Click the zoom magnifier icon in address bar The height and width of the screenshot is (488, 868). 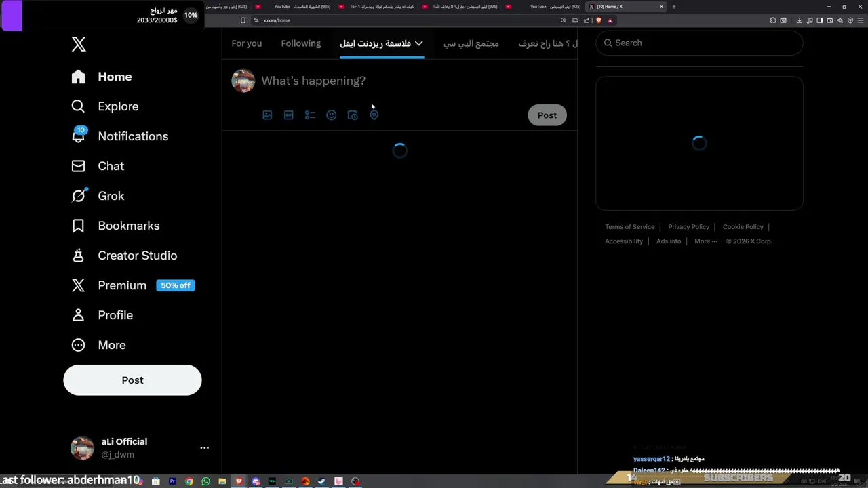point(563,20)
